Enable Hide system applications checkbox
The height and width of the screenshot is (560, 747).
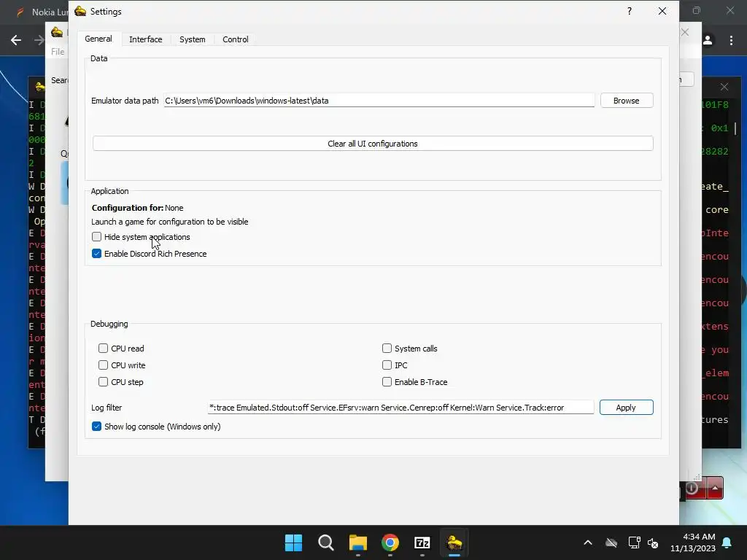pyautogui.click(x=97, y=237)
